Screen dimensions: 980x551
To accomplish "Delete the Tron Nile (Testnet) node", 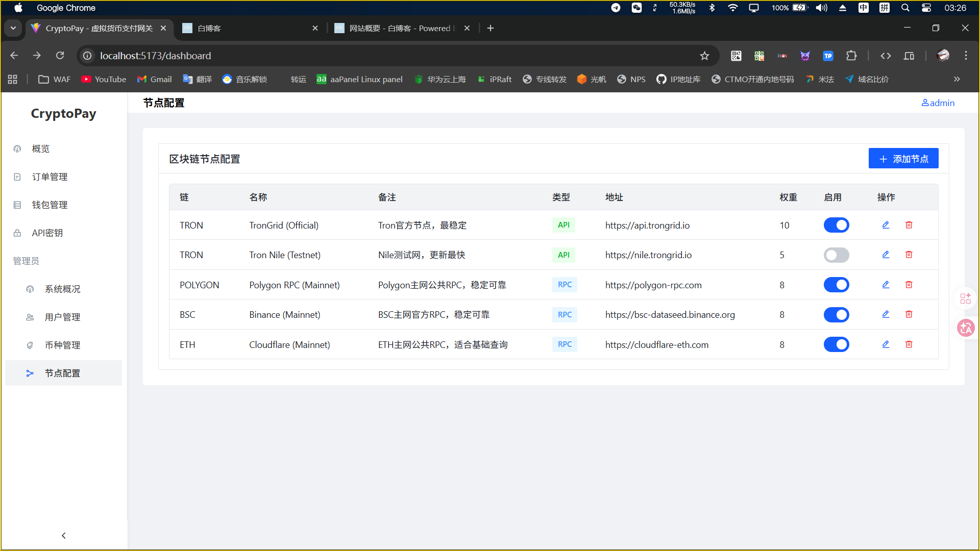I will coord(909,255).
